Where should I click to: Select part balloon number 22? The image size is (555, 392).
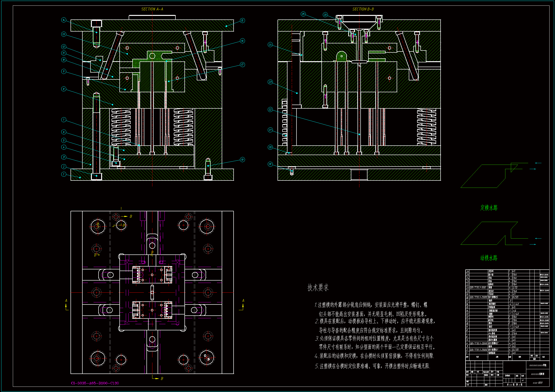[x=270, y=110]
